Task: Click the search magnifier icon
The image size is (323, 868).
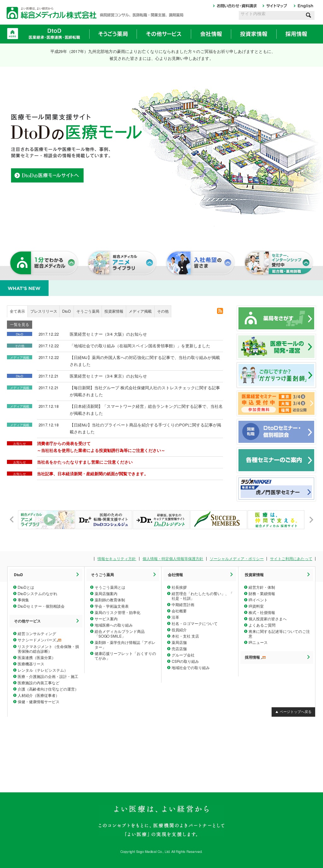Action: pyautogui.click(x=308, y=15)
